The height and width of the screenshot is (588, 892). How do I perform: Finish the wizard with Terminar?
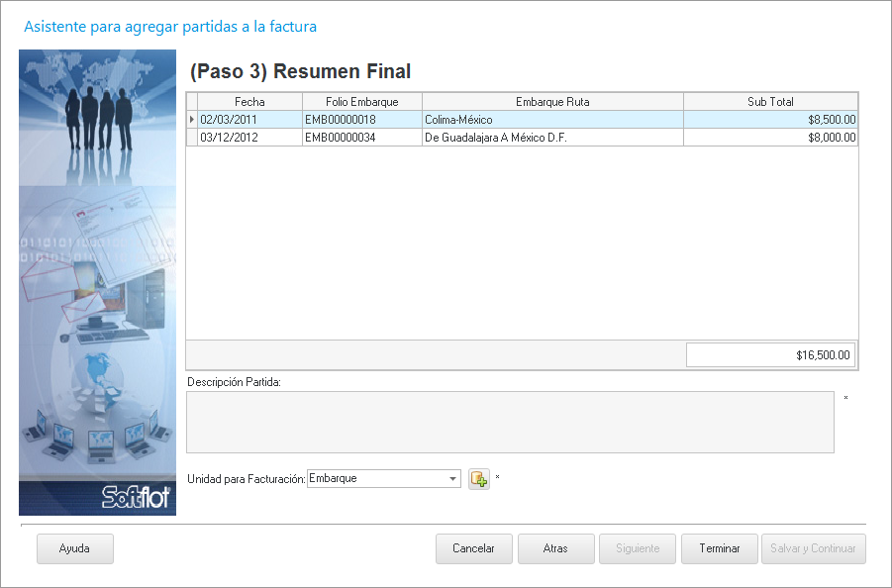coord(719,548)
